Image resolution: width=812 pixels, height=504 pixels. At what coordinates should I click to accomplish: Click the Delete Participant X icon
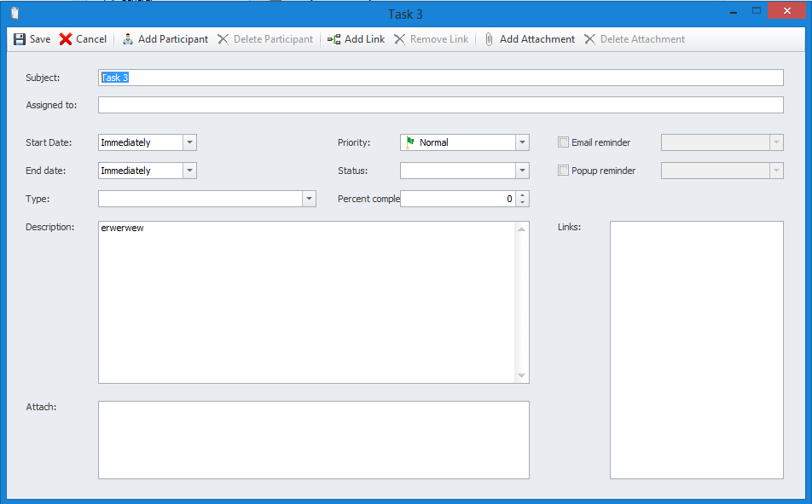223,39
